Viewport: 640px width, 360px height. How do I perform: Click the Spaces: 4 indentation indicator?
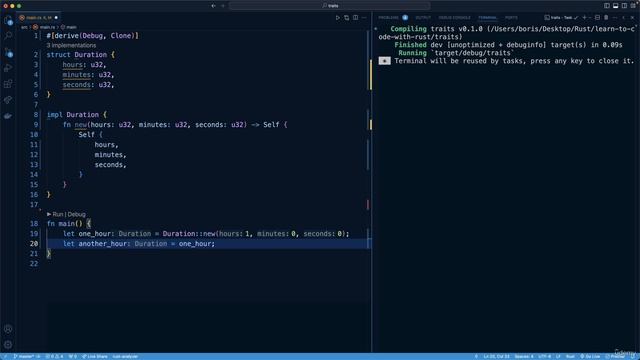(x=524, y=356)
